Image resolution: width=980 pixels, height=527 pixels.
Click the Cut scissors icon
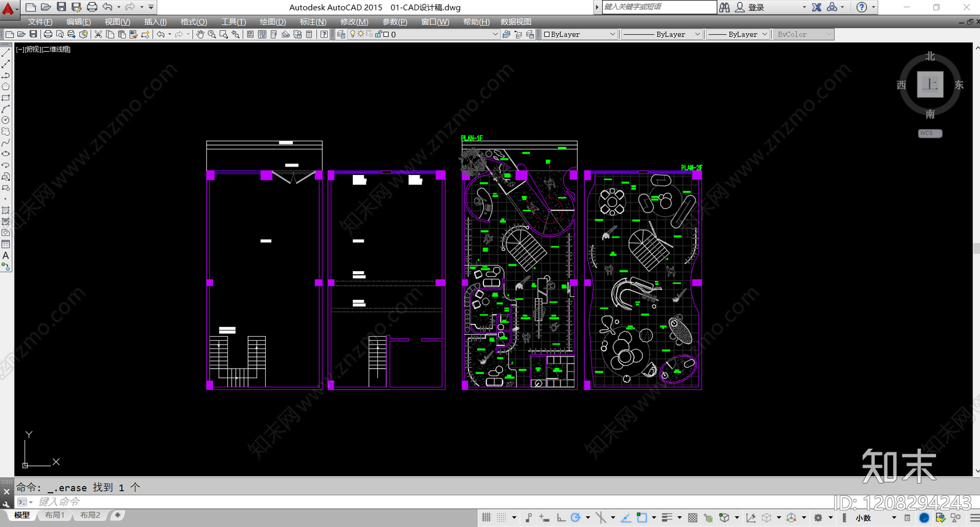click(x=98, y=34)
